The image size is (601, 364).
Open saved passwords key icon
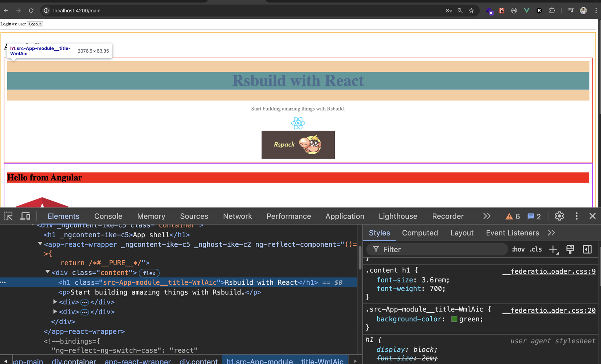pyautogui.click(x=449, y=11)
